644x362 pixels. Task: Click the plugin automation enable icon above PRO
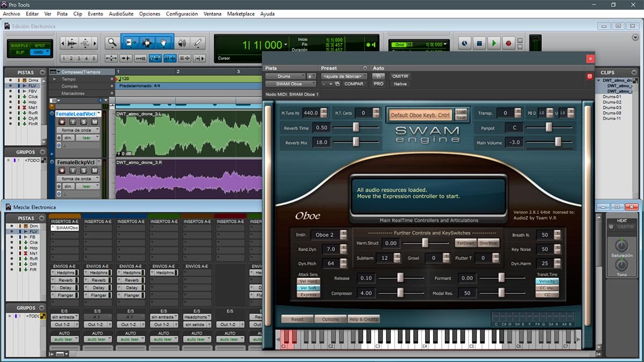(378, 76)
